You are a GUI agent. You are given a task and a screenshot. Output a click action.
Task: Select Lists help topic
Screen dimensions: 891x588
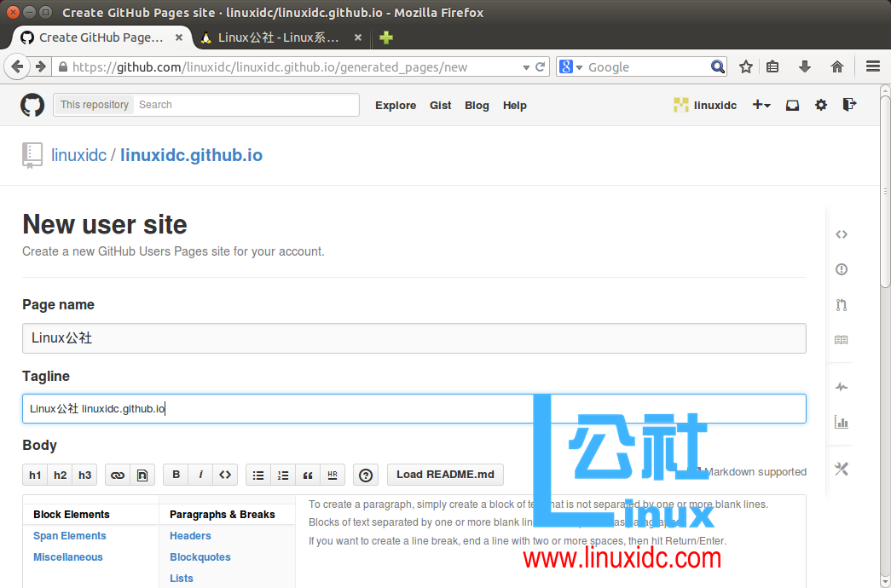[x=182, y=579]
